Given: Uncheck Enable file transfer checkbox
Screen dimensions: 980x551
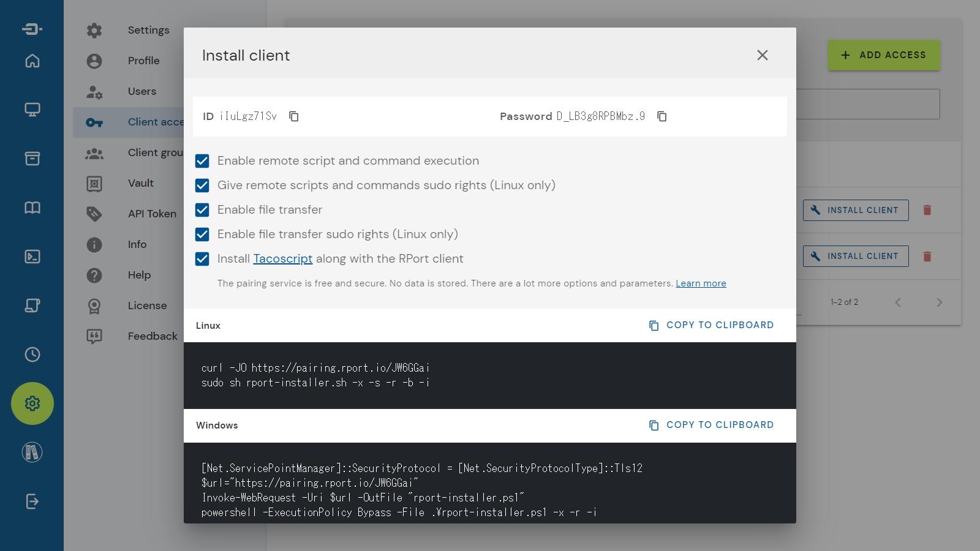Looking at the screenshot, I should [x=202, y=210].
